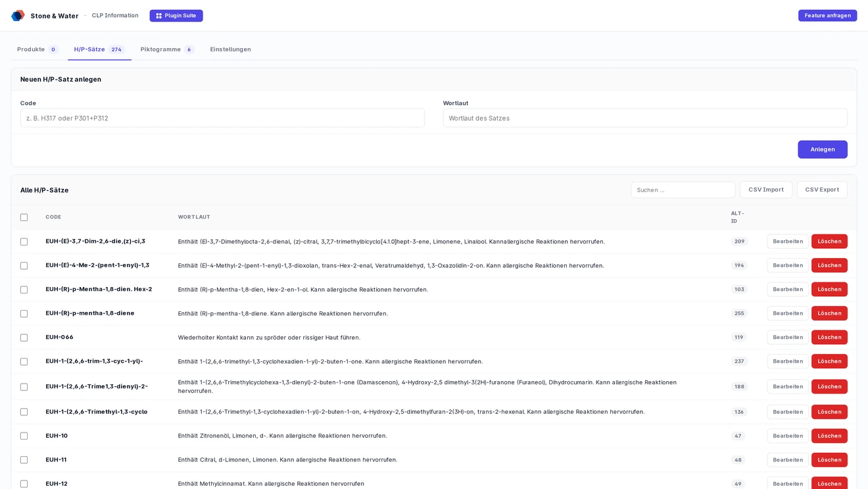Click the 274 count badge on H/P-Sätze

[x=116, y=49]
